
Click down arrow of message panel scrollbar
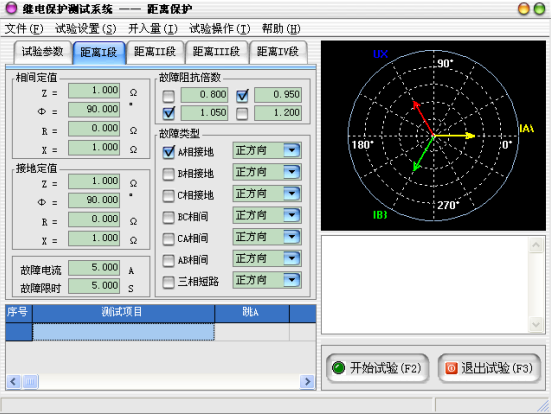click(536, 324)
